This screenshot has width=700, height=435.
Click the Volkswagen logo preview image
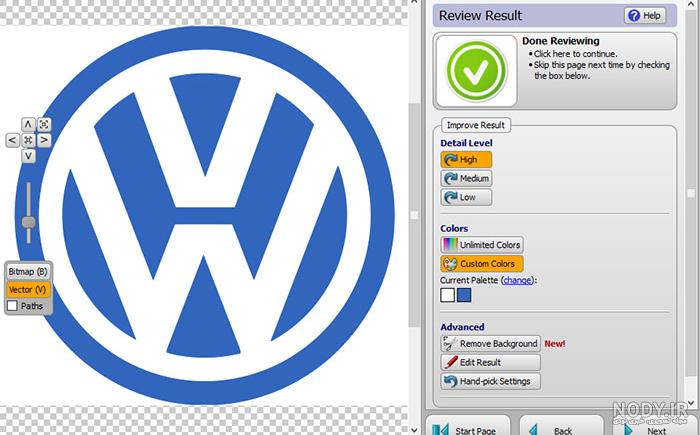coord(204,215)
